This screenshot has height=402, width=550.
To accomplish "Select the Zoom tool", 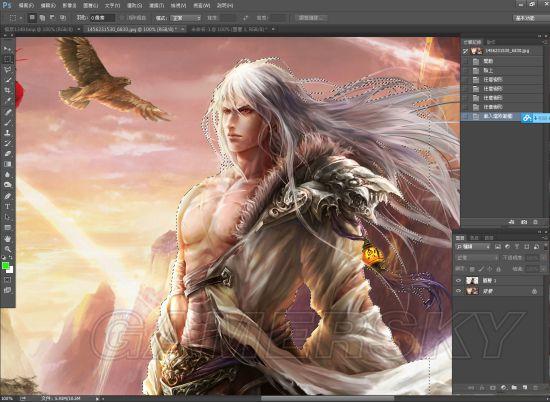I will tap(7, 249).
